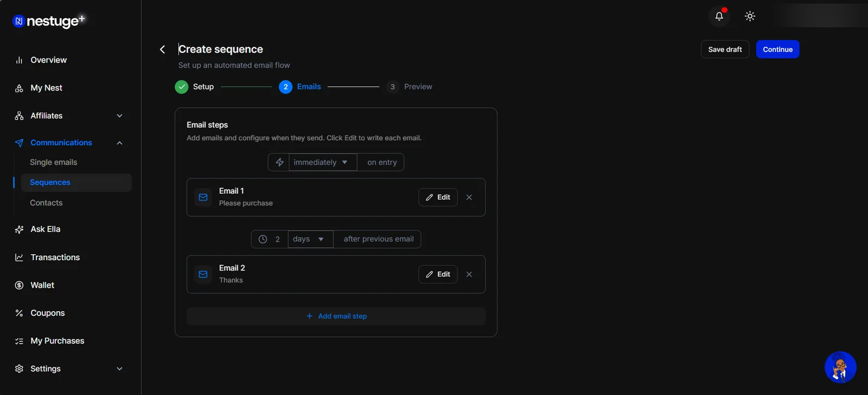The height and width of the screenshot is (395, 868).
Task: Click the delay number field showing 2
Action: point(278,239)
